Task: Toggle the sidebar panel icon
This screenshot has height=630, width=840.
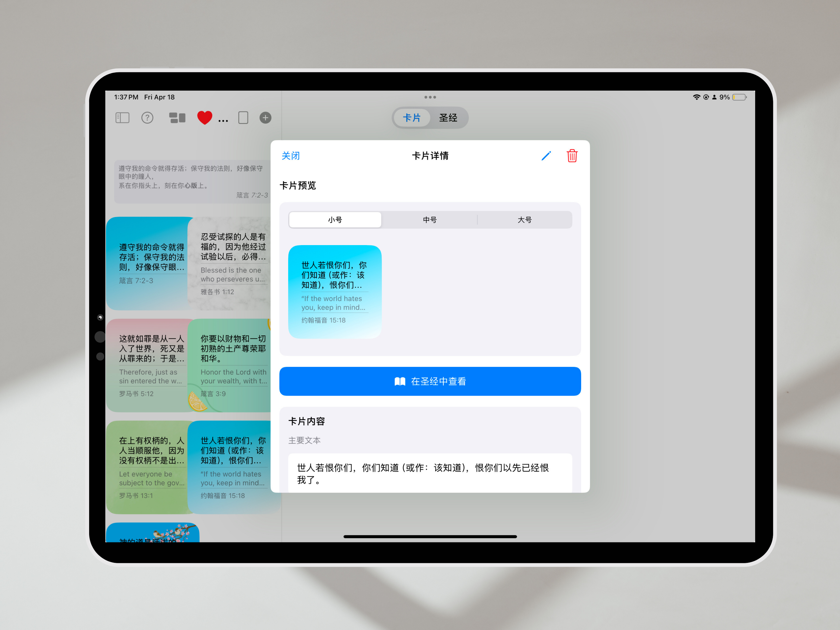Action: point(122,118)
